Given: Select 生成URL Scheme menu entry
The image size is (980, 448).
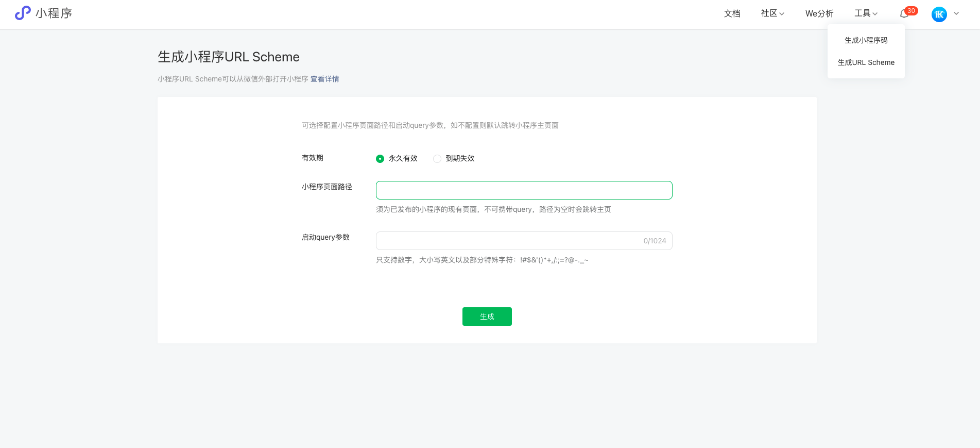Looking at the screenshot, I should (x=866, y=62).
